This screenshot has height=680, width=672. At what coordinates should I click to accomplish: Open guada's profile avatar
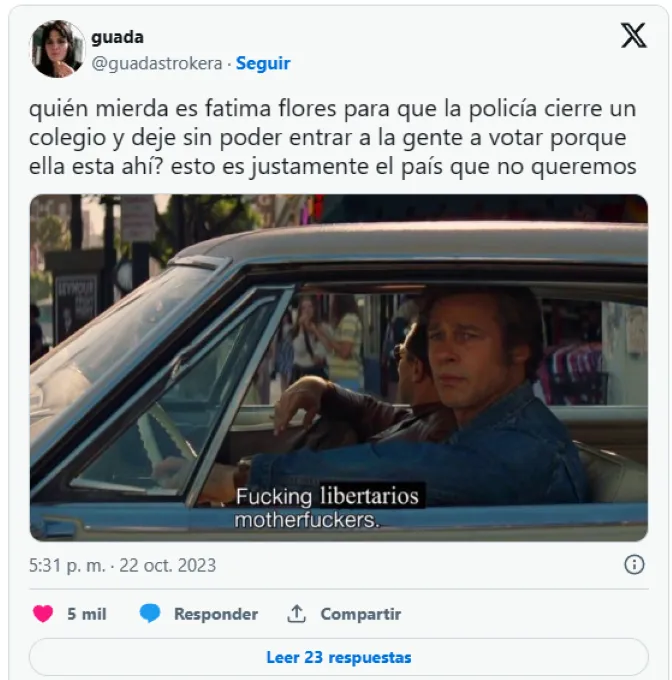coord(57,49)
